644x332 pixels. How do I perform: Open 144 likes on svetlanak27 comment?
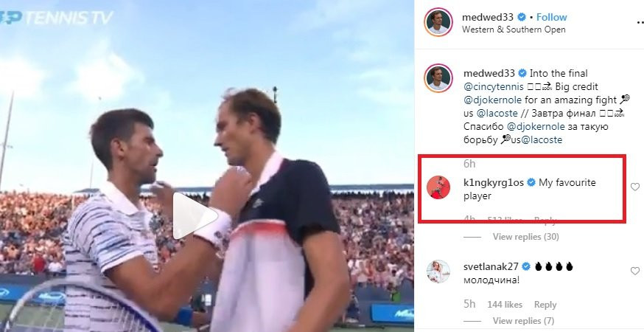click(x=505, y=305)
